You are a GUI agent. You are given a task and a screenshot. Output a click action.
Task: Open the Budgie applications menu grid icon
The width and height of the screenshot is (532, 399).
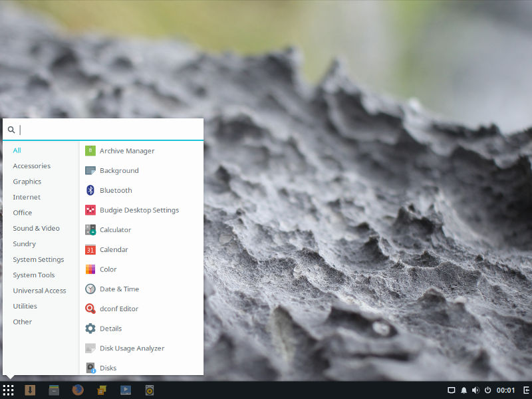8,390
